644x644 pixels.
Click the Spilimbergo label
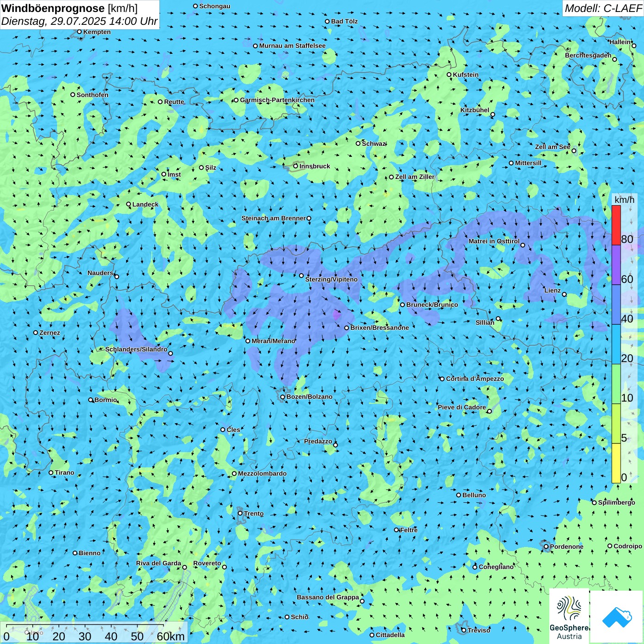(x=616, y=502)
